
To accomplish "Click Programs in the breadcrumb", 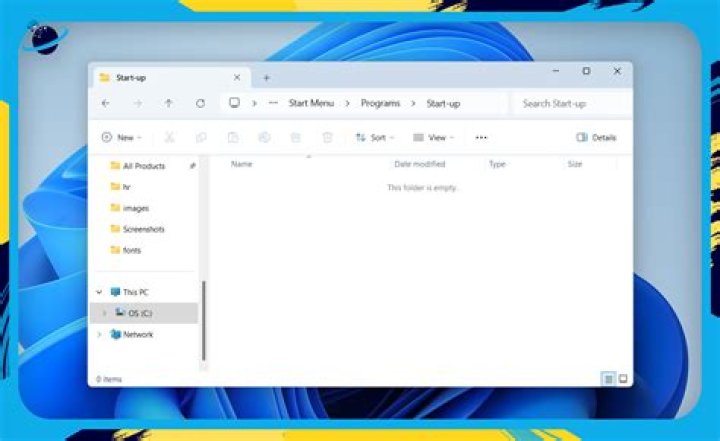I will (x=380, y=103).
